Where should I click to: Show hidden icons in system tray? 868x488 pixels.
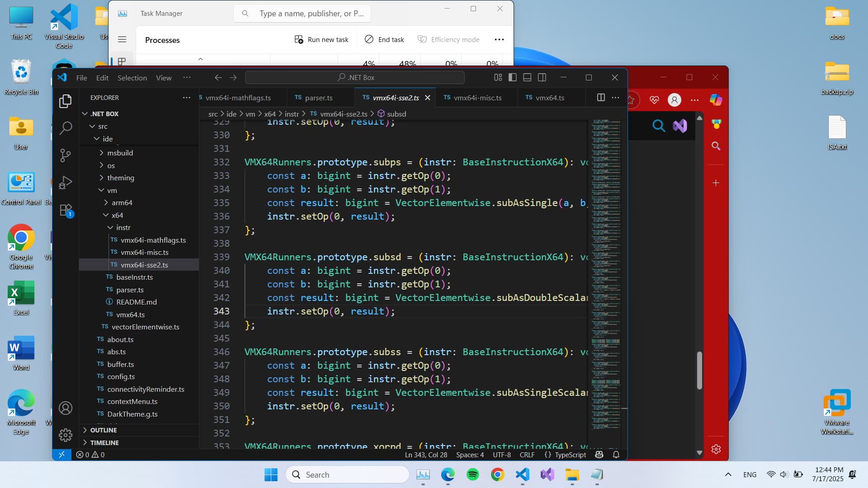728,474
